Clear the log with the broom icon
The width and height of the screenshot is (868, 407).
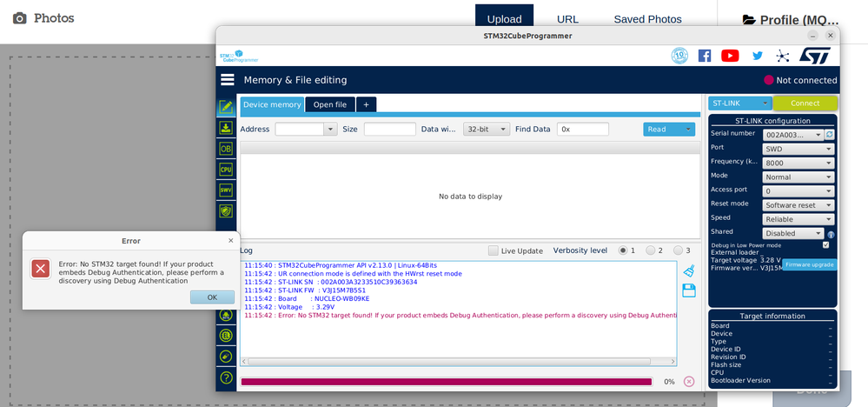pos(689,270)
